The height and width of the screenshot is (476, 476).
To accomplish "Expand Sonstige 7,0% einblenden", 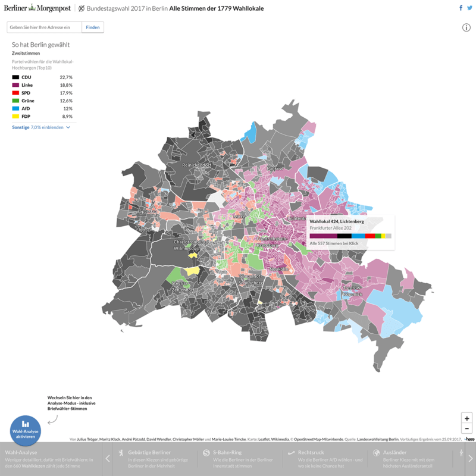I will [41, 127].
